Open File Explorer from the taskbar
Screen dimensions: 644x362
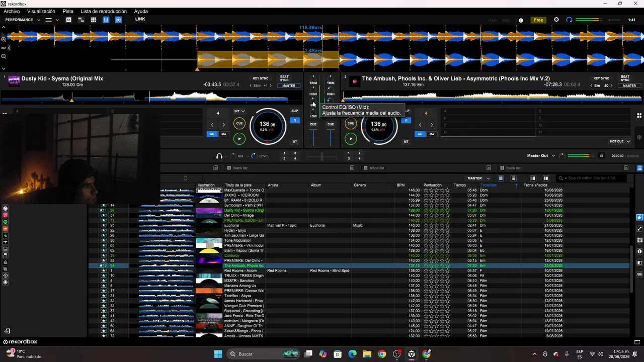click(x=367, y=354)
